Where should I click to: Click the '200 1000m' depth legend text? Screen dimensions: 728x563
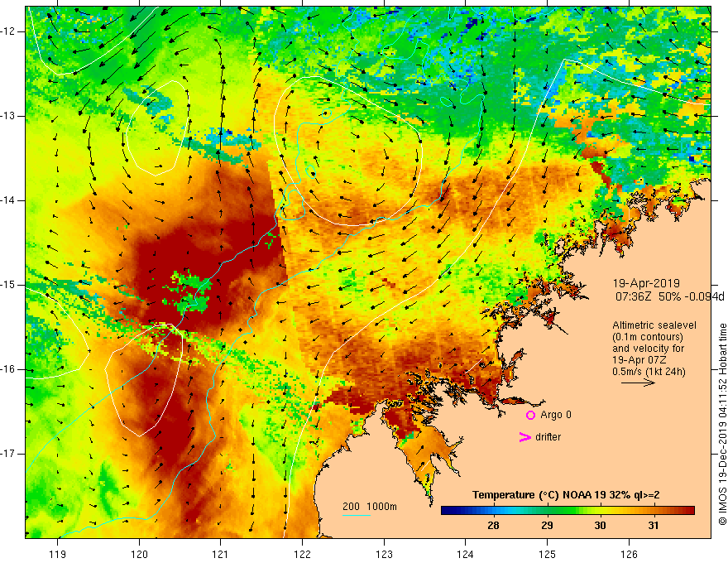[x=370, y=507]
